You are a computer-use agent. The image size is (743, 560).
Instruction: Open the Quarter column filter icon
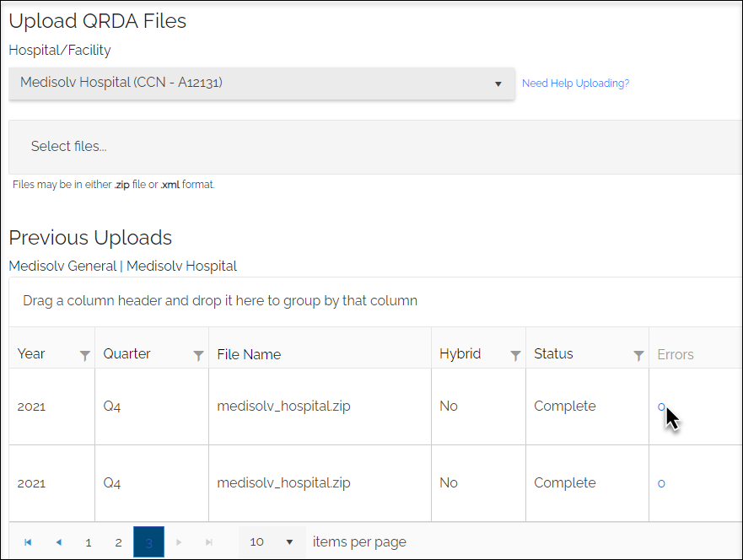pyautogui.click(x=198, y=355)
